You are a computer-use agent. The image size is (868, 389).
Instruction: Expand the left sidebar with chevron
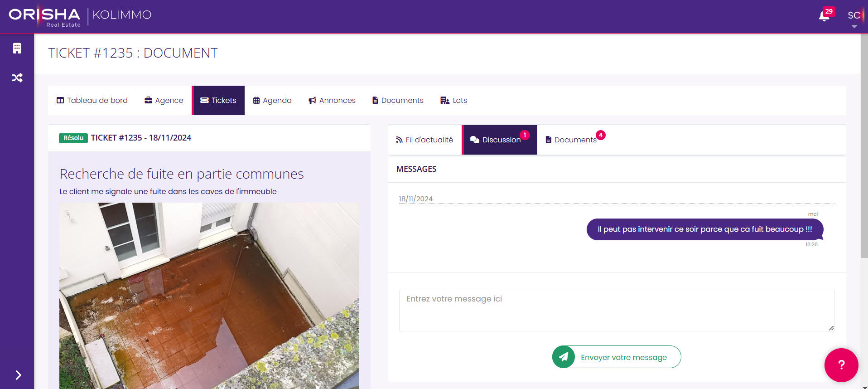tap(18, 375)
